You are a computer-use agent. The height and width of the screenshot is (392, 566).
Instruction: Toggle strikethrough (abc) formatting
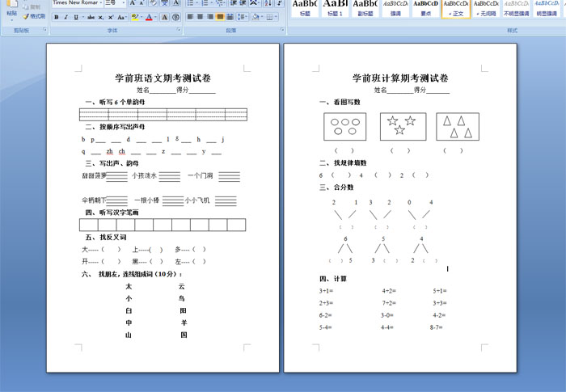91,17
